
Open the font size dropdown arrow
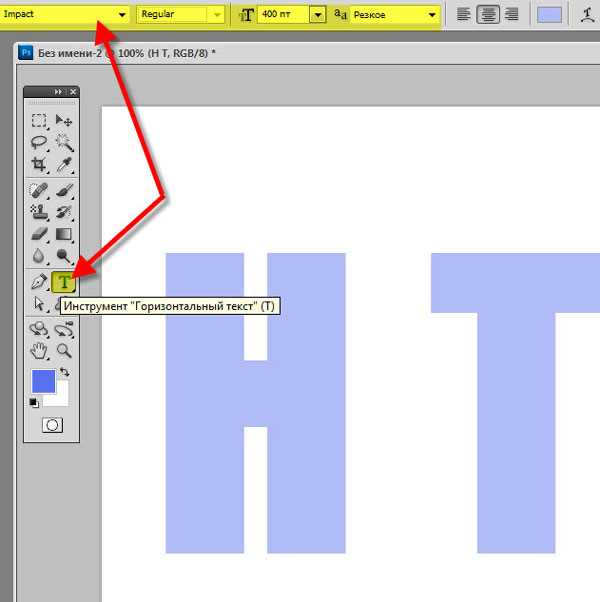tap(318, 15)
